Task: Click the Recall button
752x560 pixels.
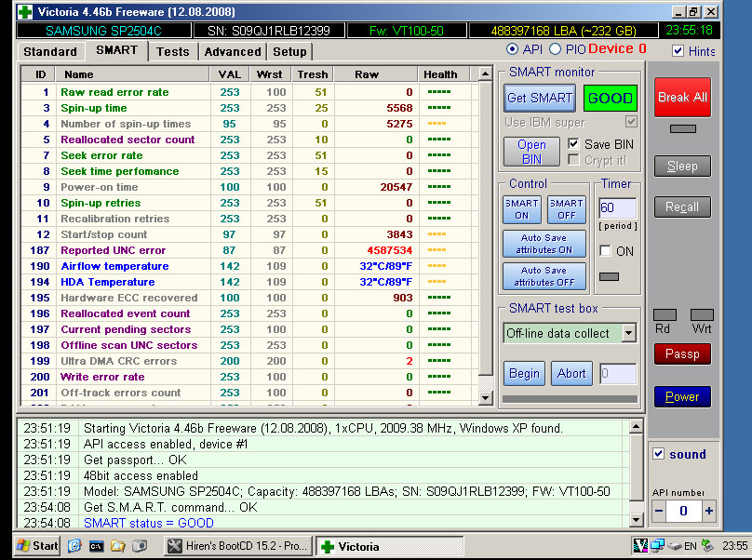Action: [682, 207]
